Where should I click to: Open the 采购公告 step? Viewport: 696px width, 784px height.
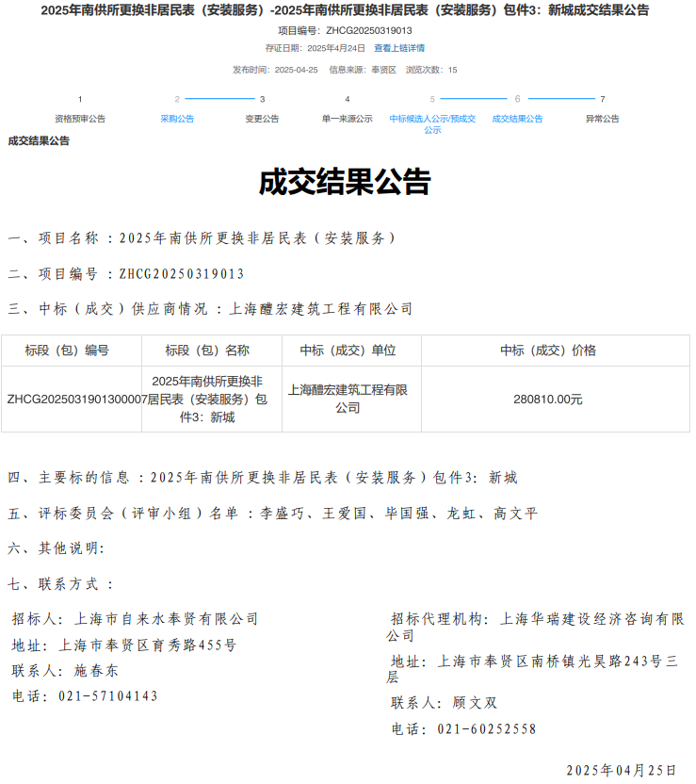click(x=177, y=119)
